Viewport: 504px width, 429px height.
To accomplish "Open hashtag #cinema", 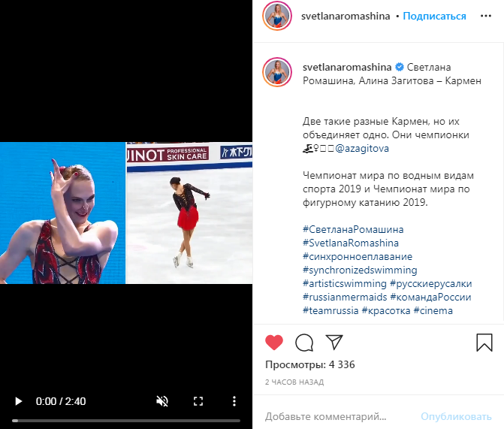I will click(433, 310).
